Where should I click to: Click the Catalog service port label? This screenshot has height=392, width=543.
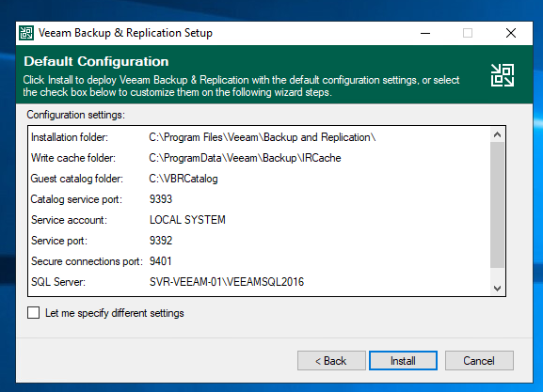[76, 199]
